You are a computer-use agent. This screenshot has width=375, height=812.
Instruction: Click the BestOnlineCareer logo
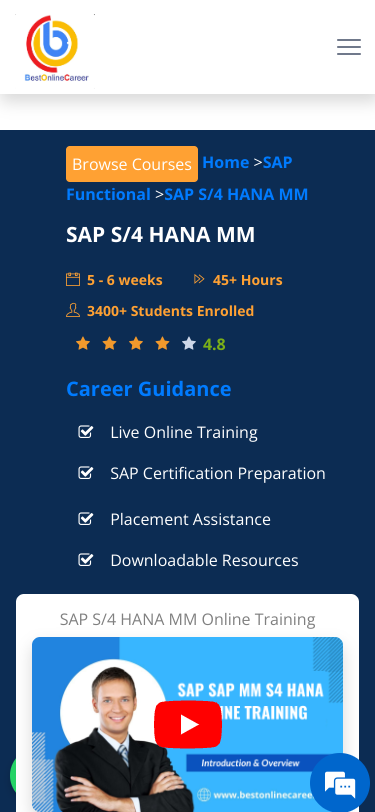click(56, 49)
